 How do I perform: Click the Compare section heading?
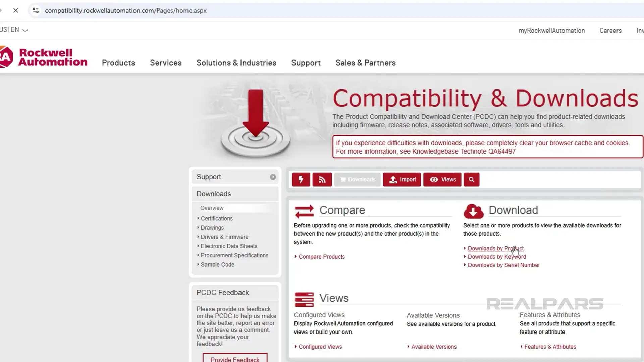[342, 210]
